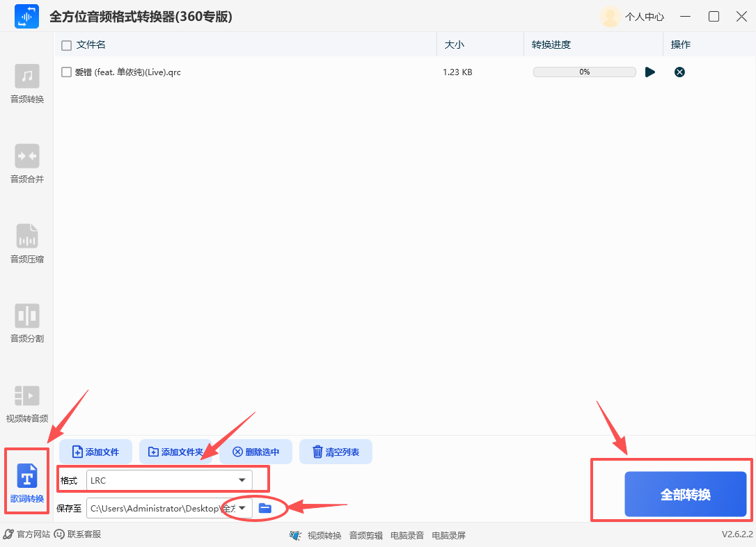Check the 爱错 (feat. 单依纯) file checkbox
Screen dimensions: 756x547
point(66,72)
